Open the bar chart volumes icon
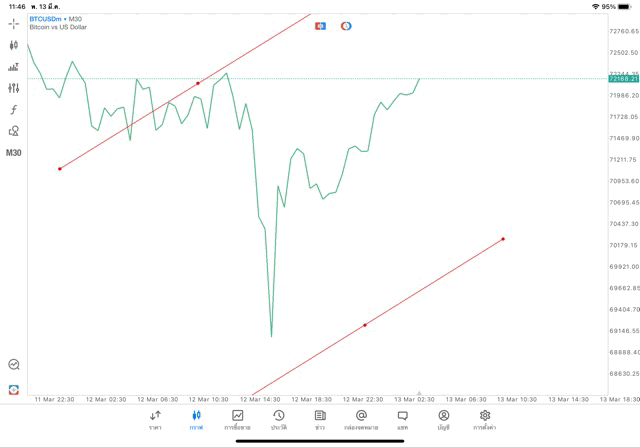 tap(13, 67)
